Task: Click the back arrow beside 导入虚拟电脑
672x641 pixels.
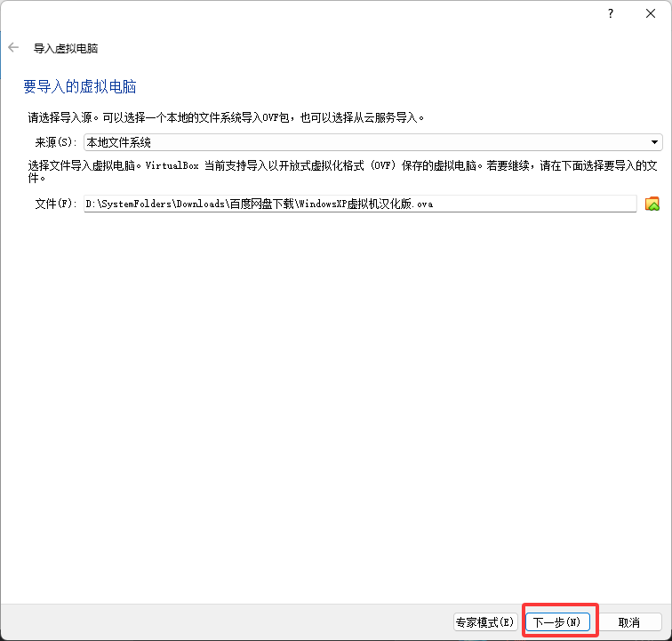Action: click(13, 48)
